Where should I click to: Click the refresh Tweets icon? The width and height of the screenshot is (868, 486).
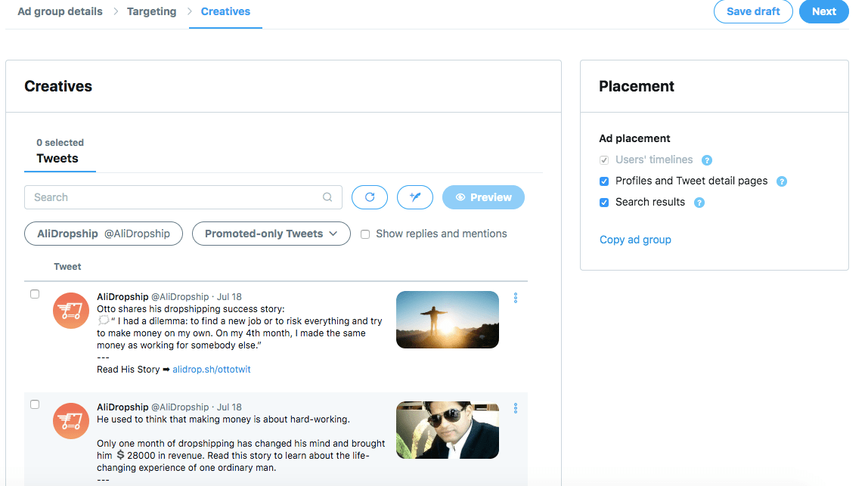click(x=370, y=197)
